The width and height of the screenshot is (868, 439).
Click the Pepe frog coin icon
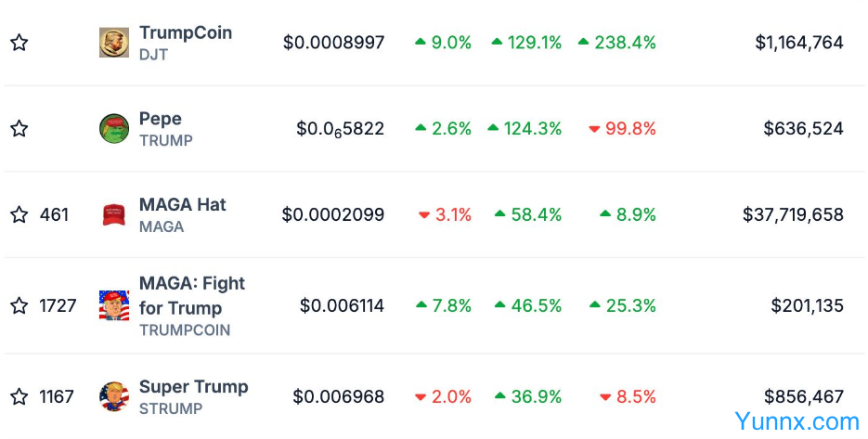click(x=114, y=129)
